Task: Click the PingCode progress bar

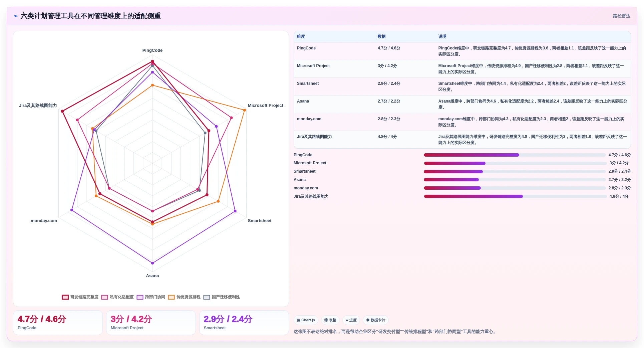Action: [x=515, y=155]
